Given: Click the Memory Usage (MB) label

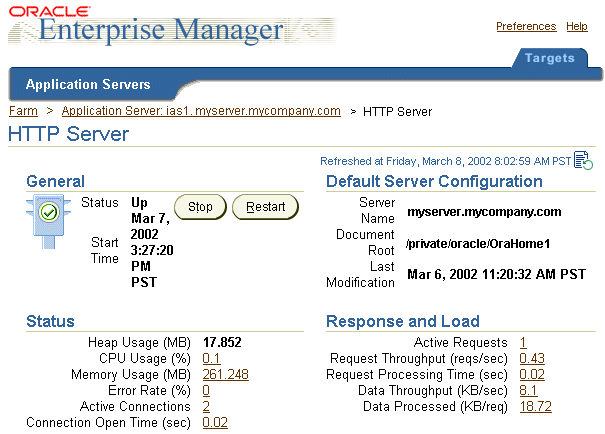Looking at the screenshot, I should (x=131, y=374).
